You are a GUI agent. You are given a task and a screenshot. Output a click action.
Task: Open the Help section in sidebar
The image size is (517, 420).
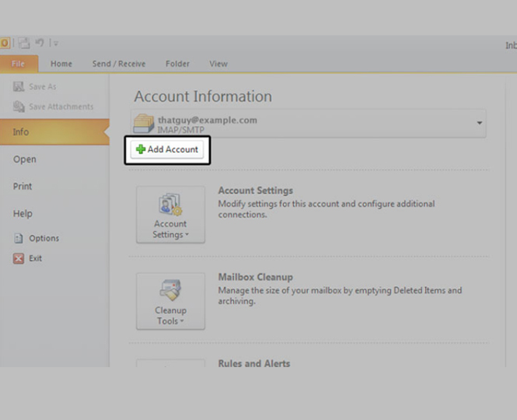tap(23, 214)
